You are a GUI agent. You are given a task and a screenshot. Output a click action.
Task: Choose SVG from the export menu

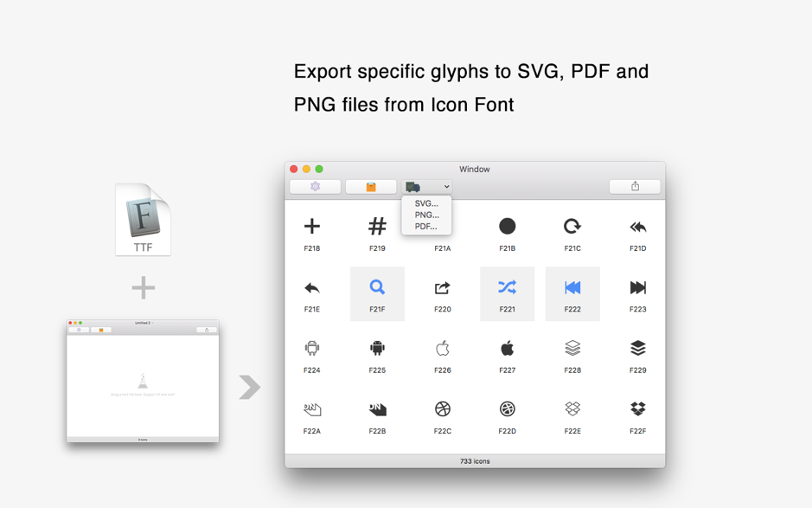(425, 203)
